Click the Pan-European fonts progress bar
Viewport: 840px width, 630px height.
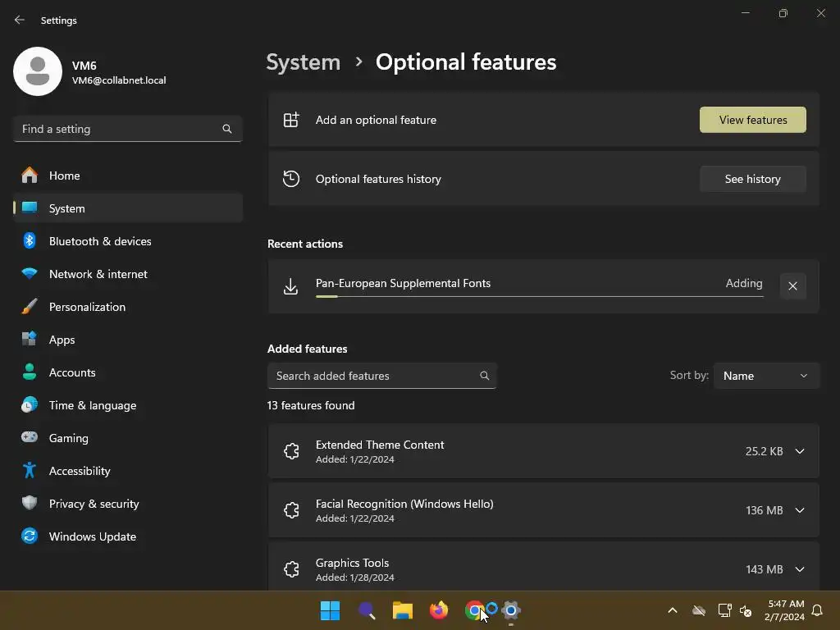(540, 296)
